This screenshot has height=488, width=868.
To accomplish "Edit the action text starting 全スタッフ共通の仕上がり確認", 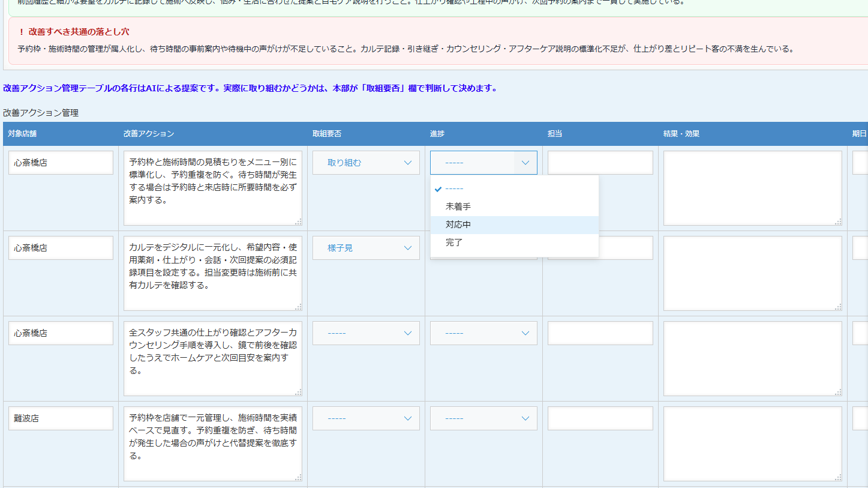I will pos(213,358).
